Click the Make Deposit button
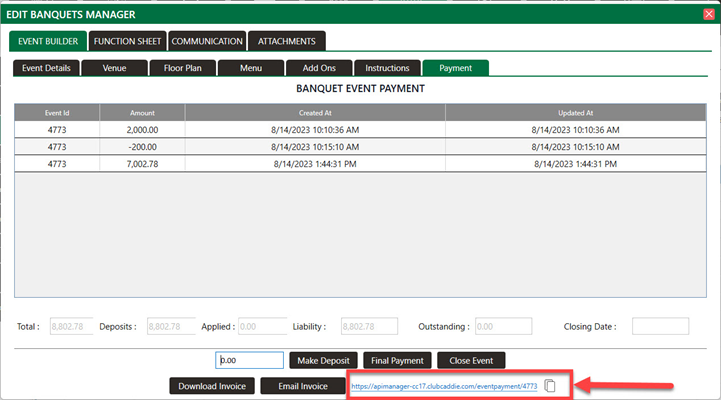The image size is (721, 400). (x=323, y=360)
